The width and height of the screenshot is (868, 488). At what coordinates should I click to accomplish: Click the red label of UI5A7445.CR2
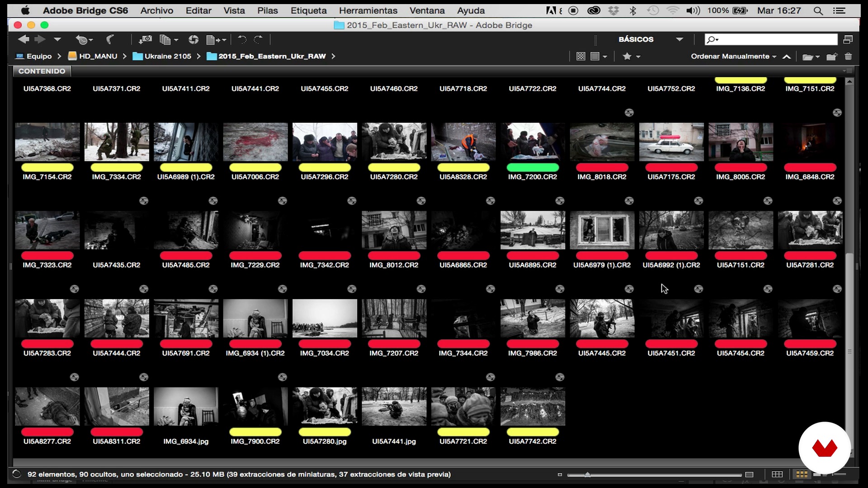click(602, 344)
